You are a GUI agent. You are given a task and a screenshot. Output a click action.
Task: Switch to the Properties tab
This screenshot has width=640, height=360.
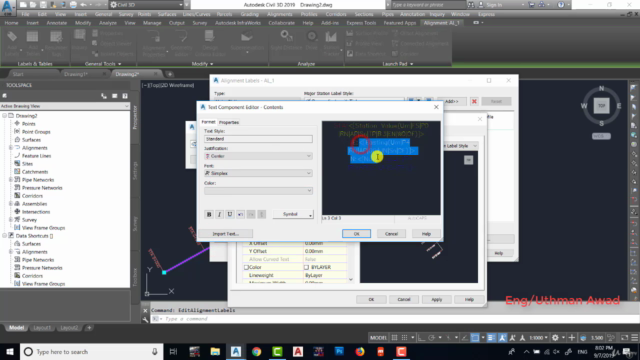pyautogui.click(x=229, y=122)
